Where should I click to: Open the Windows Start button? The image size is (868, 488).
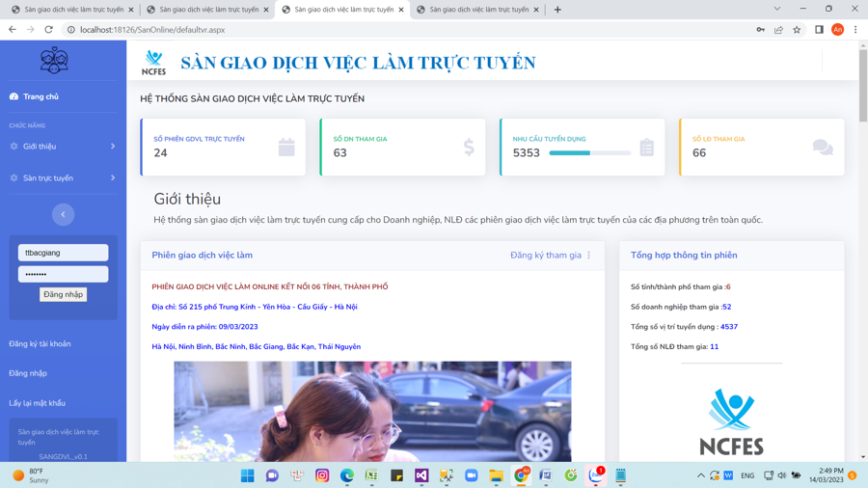coord(248,475)
